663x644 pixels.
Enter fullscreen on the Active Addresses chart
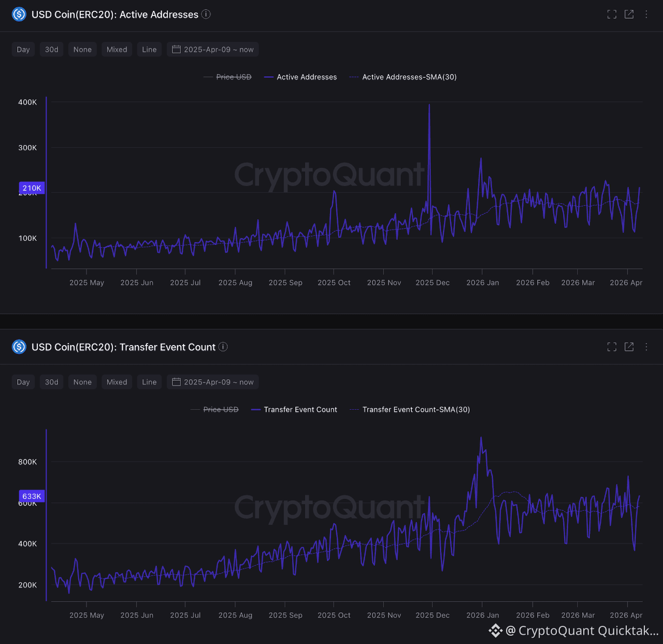pos(612,15)
